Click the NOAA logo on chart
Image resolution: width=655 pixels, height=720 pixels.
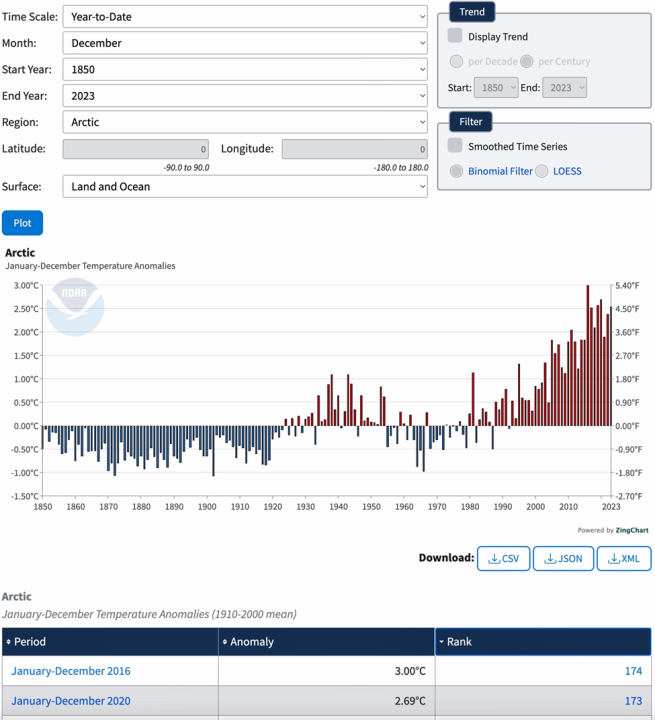pyautogui.click(x=75, y=305)
